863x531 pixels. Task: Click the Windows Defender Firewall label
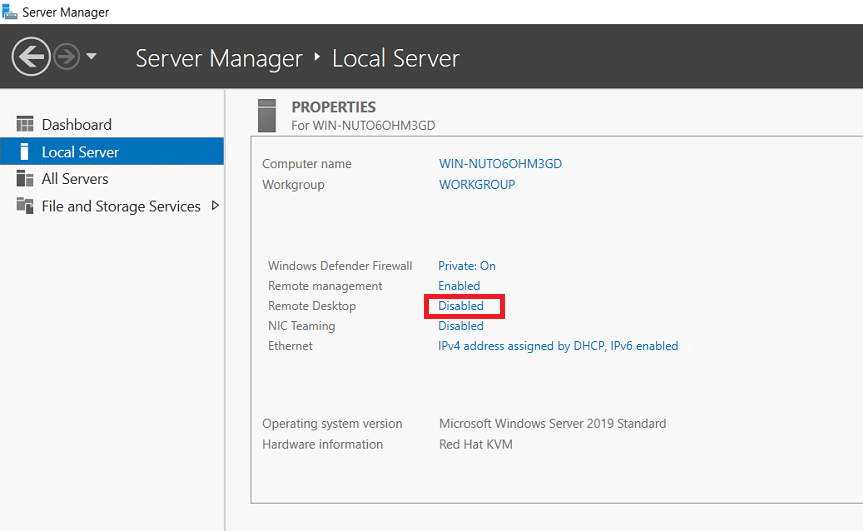(340, 266)
